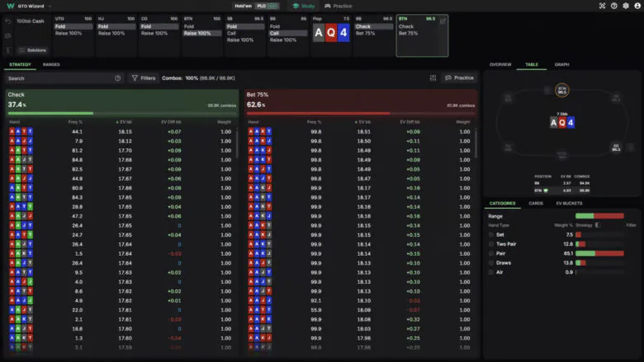Viewport: 644px width, 362px height.
Task: Select Bet row with EV 18.51
Action: point(359,132)
